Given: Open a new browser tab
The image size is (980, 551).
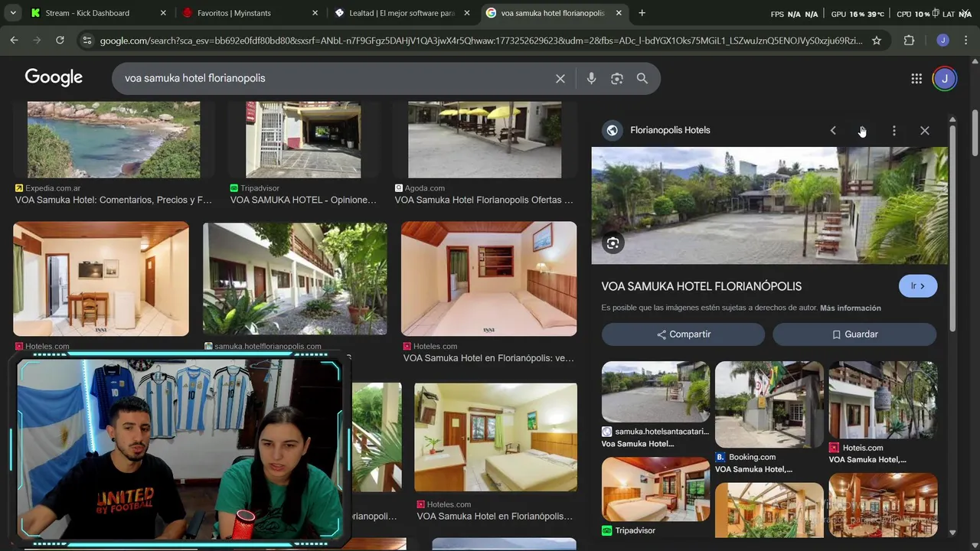Looking at the screenshot, I should 642,13.
